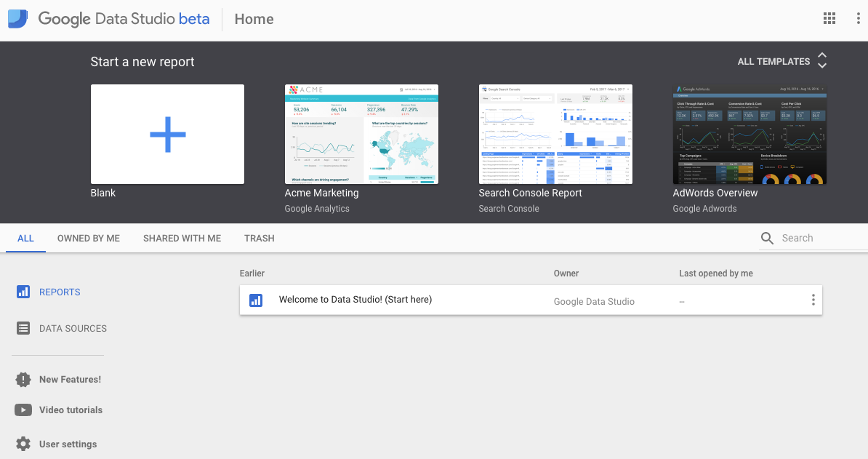The width and height of the screenshot is (868, 459).
Task: Click the Video tutorials play icon
Action: [23, 410]
